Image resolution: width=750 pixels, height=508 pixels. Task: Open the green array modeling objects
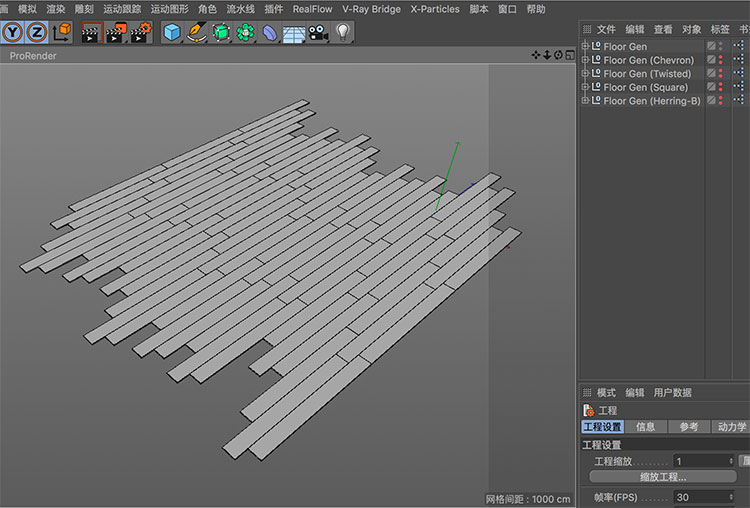point(245,33)
